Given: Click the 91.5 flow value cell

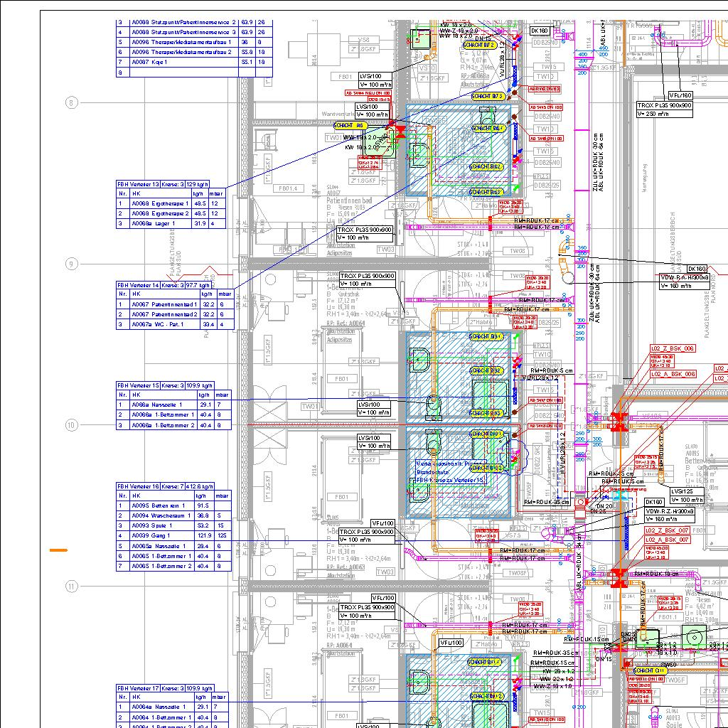Looking at the screenshot, I should (205, 505).
